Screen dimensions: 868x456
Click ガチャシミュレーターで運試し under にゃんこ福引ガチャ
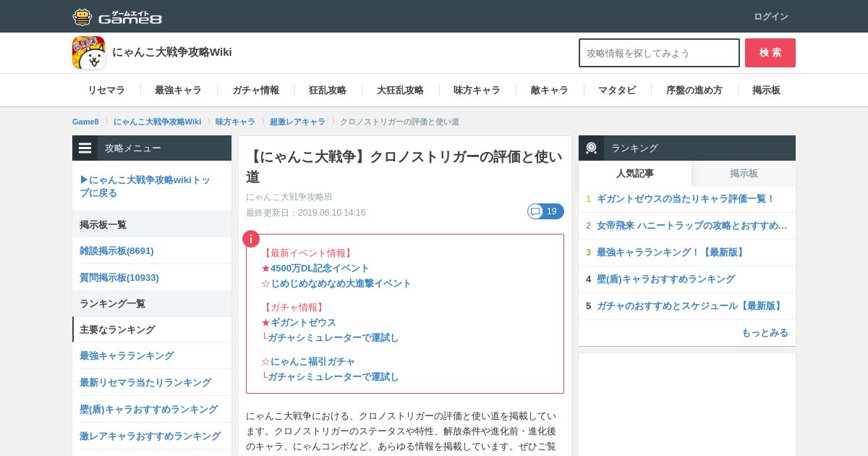333,376
